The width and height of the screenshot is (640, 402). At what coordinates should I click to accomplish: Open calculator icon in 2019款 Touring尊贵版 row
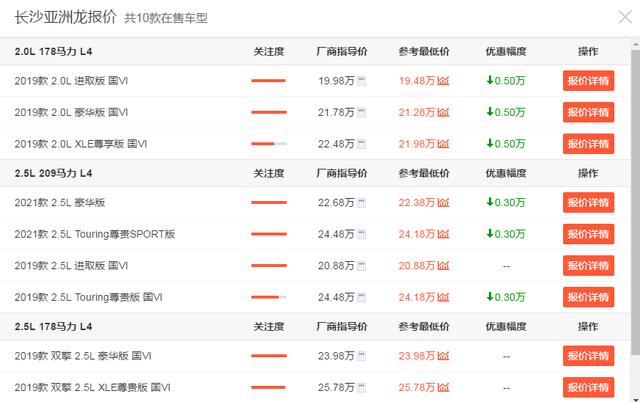pyautogui.click(x=361, y=298)
